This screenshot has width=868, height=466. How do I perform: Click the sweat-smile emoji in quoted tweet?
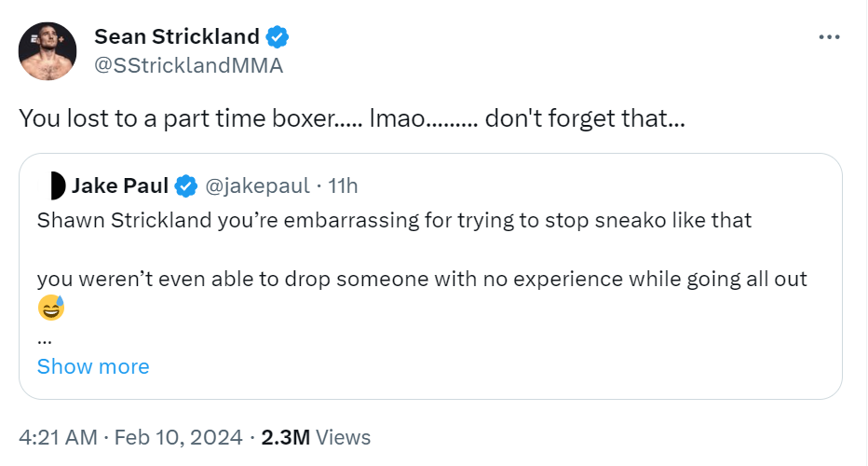pos(51,308)
